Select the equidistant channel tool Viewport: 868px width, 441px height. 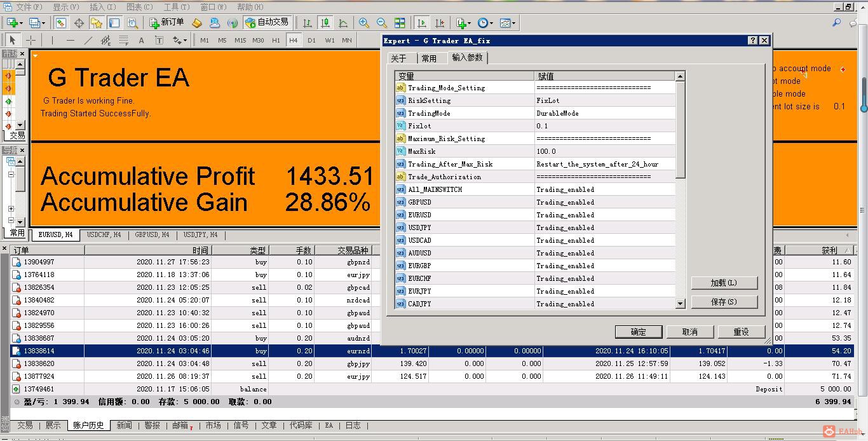tap(105, 40)
